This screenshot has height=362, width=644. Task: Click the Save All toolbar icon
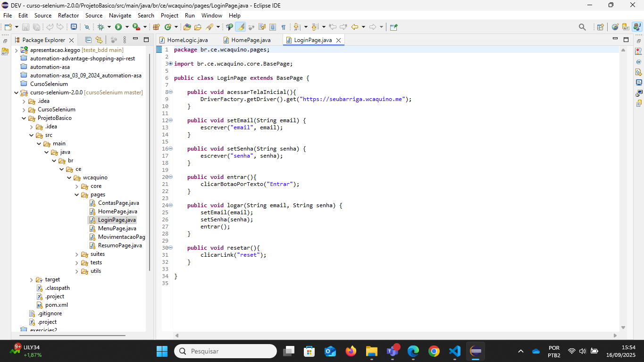36,27
